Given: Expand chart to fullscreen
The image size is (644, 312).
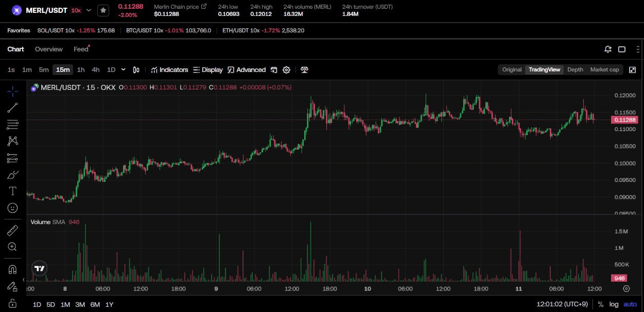Looking at the screenshot, I should (x=633, y=69).
